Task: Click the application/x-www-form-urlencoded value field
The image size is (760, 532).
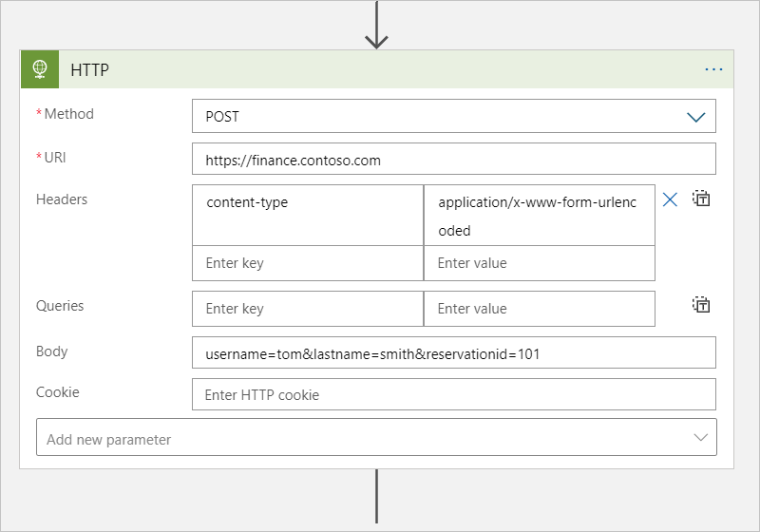Action: pos(540,215)
